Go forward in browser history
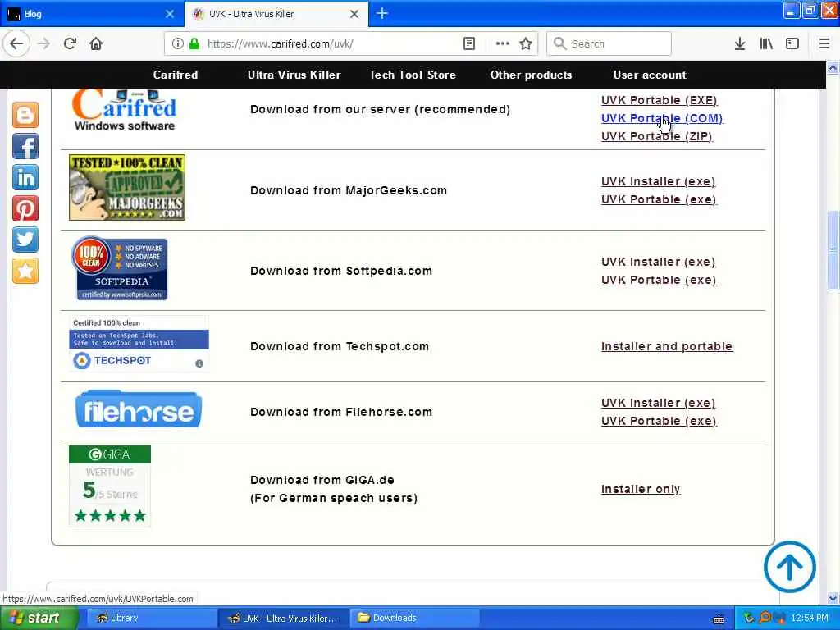This screenshot has width=840, height=630. [x=43, y=44]
